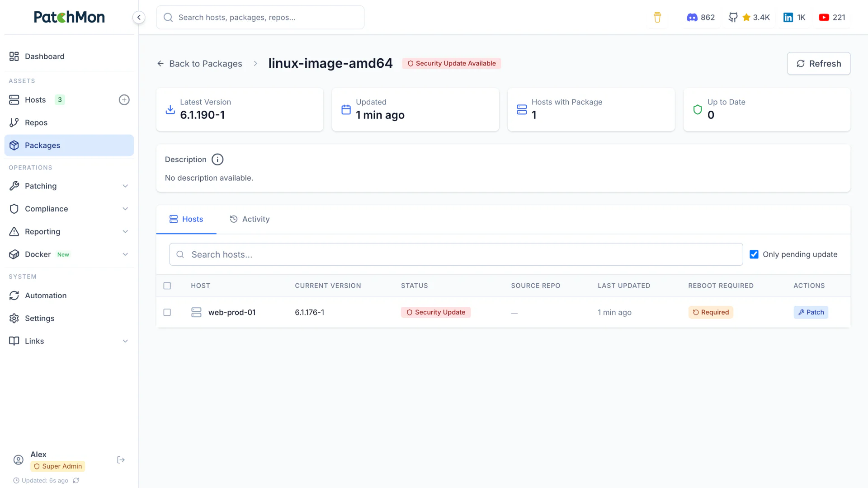Image resolution: width=868 pixels, height=488 pixels.
Task: Click the coffee cup donate icon
Action: tap(657, 17)
